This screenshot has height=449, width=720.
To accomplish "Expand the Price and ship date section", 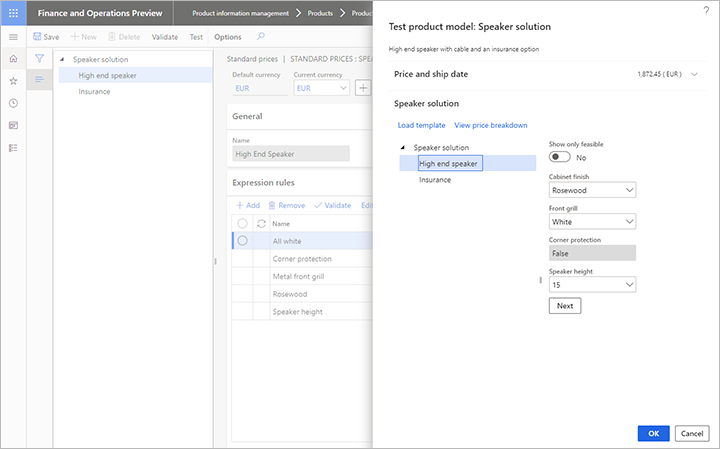I will (694, 74).
